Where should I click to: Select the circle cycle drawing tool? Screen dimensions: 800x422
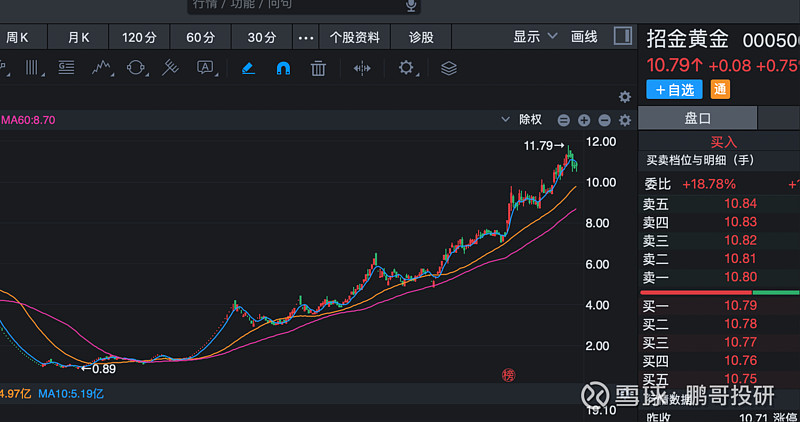(x=136, y=68)
